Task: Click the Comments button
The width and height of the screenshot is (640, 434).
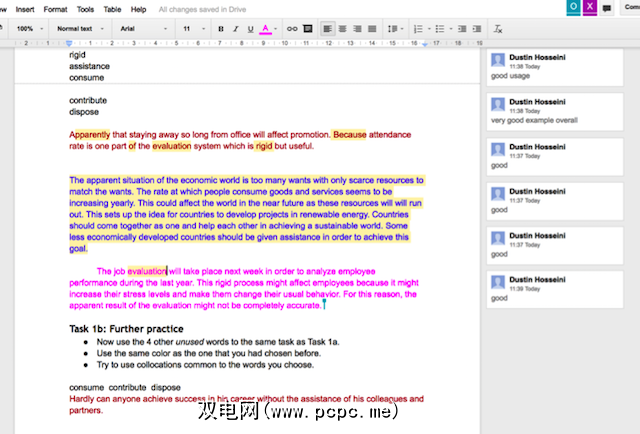Action: [x=631, y=8]
